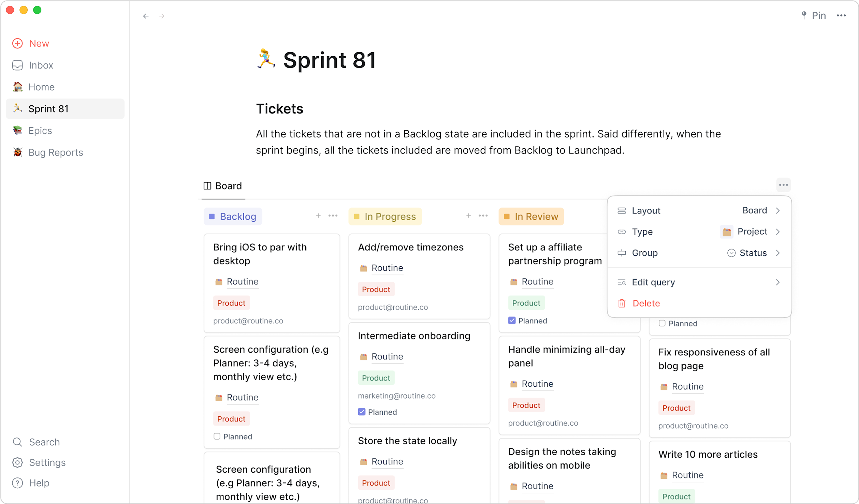Delete the board view
This screenshot has height=504, width=859.
click(x=646, y=303)
